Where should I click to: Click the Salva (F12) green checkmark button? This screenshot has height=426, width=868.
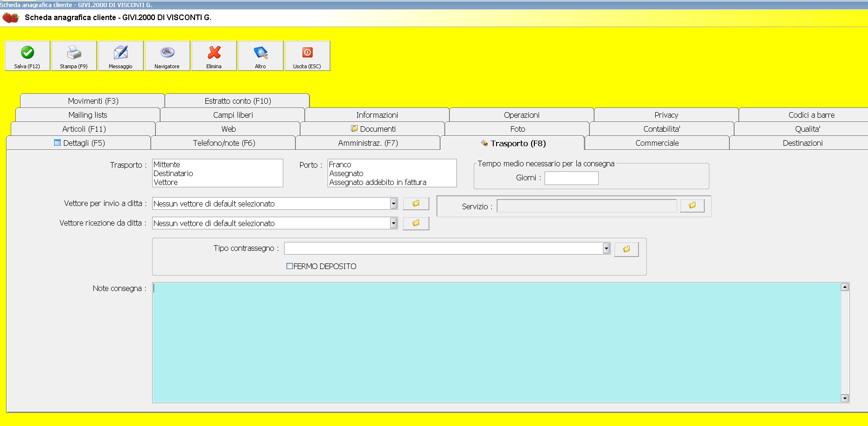point(28,56)
